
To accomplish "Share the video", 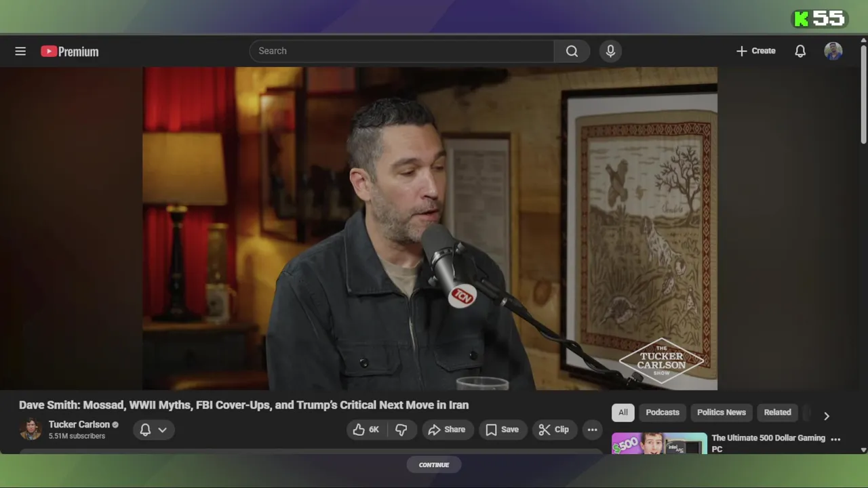I will click(x=446, y=429).
